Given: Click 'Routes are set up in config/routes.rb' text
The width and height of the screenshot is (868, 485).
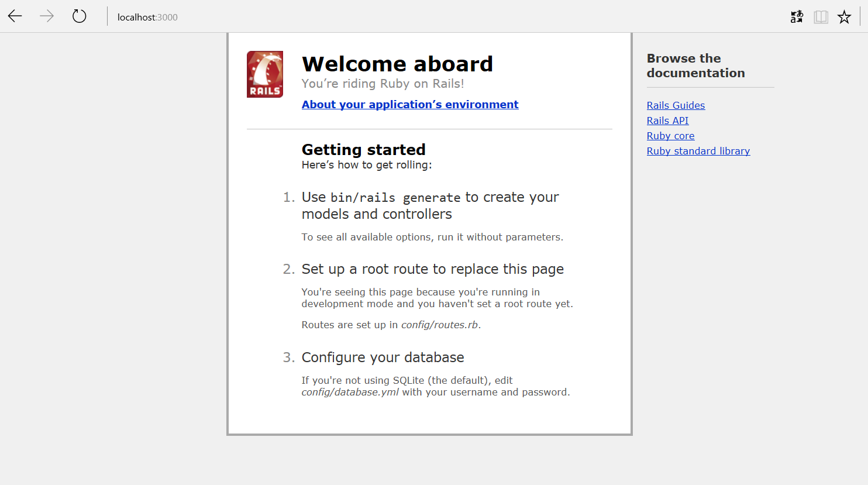Looking at the screenshot, I should pos(391,325).
